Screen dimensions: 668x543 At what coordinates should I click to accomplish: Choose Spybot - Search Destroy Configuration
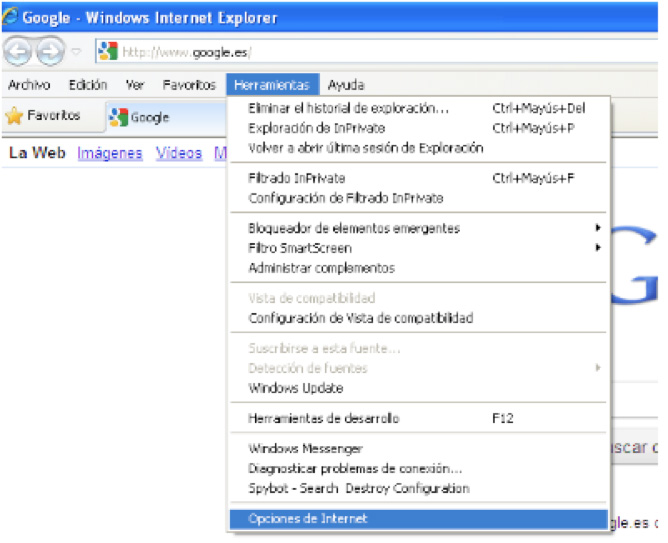pyautogui.click(x=418, y=488)
